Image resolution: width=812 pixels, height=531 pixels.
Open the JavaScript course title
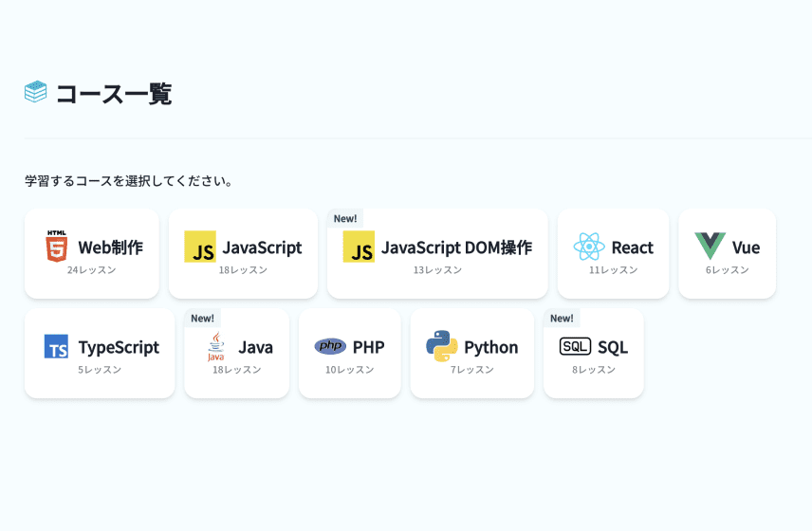(262, 247)
